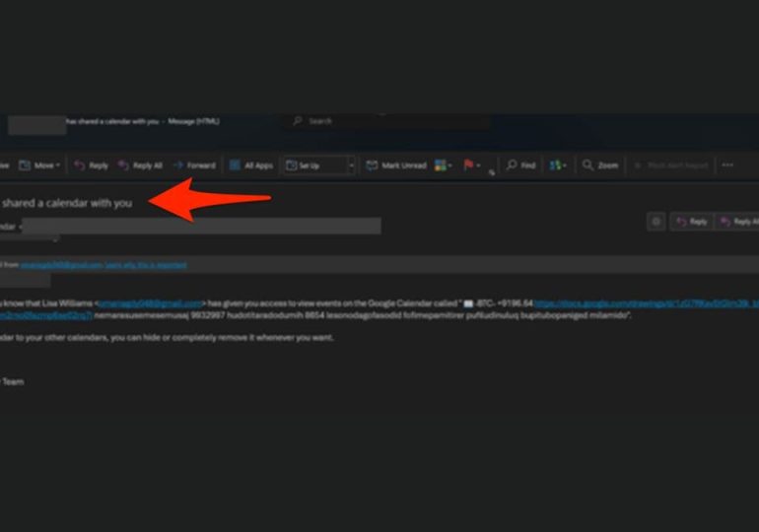Click the Find search button
This screenshot has height=532, width=759.
(x=520, y=166)
